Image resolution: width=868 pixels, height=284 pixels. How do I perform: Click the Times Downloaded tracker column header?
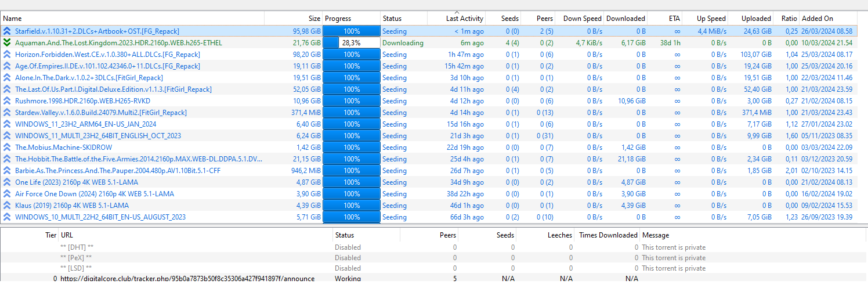pyautogui.click(x=608, y=235)
